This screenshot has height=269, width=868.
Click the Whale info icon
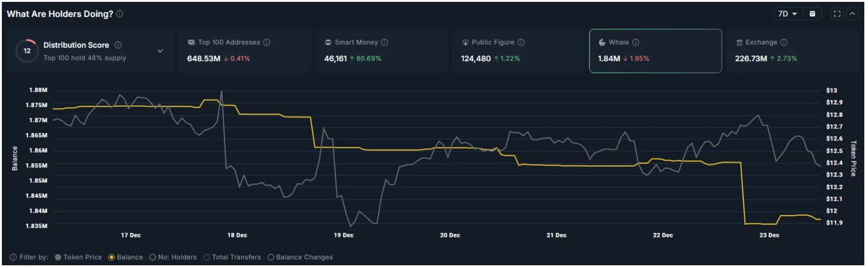pyautogui.click(x=636, y=42)
